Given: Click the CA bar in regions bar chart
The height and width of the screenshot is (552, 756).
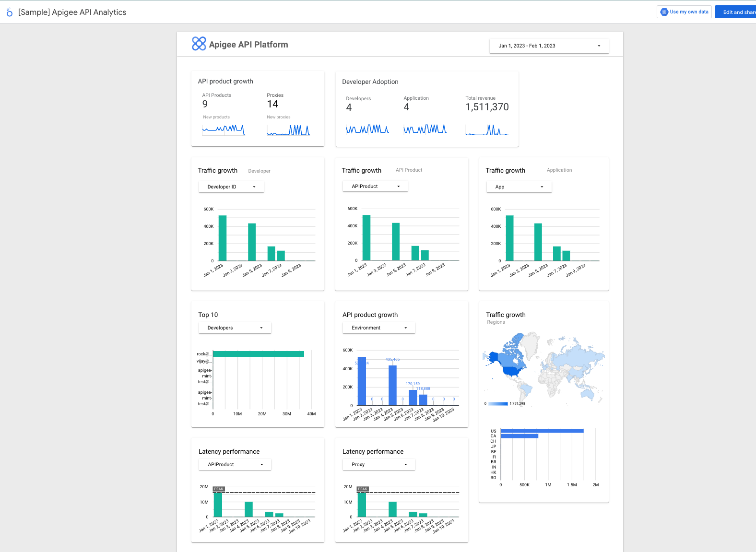Looking at the screenshot, I should [520, 436].
